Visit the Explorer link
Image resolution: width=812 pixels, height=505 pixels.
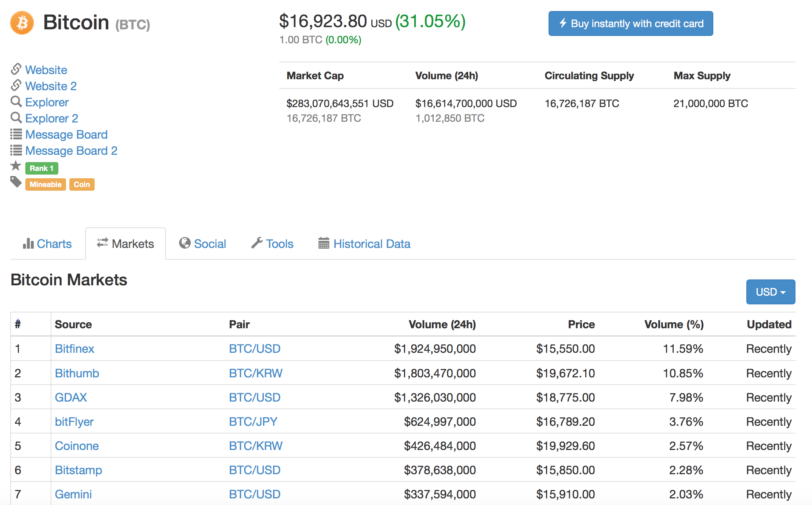47,102
